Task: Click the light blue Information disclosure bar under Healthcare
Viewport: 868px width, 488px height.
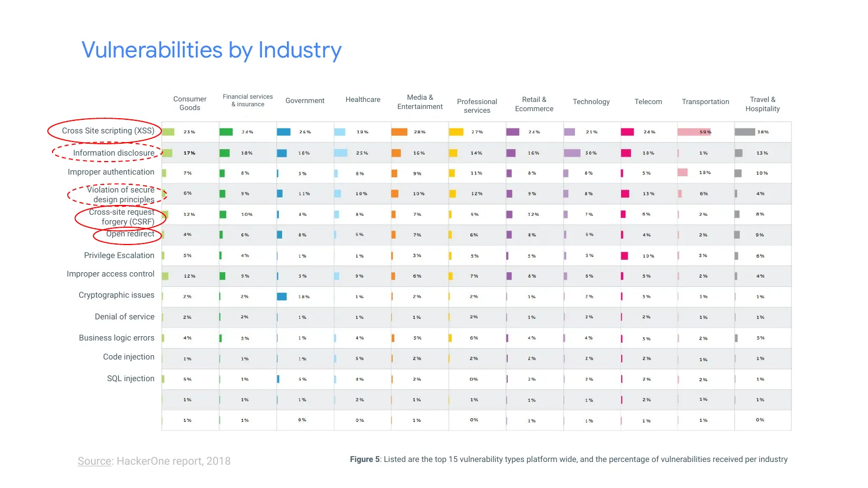Action: (341, 153)
